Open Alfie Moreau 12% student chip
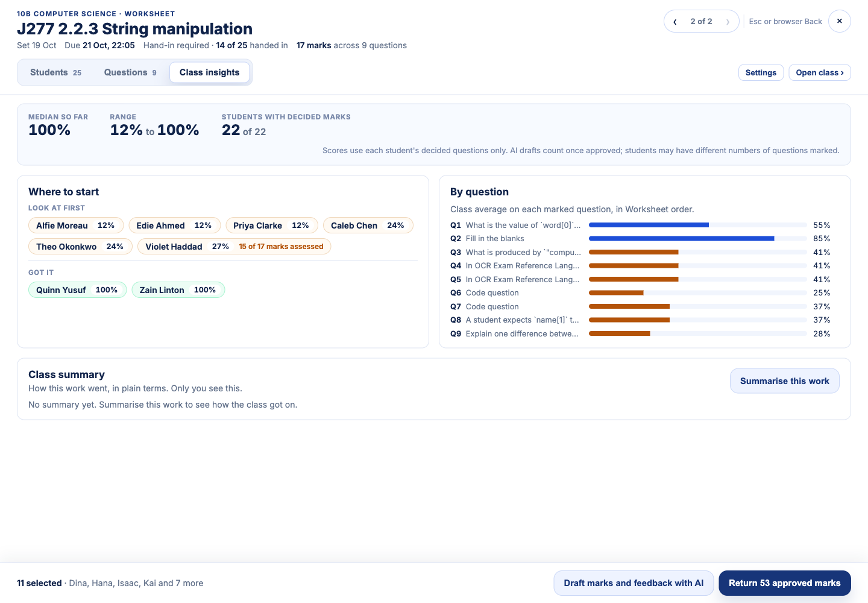Screen dimensions: 868x603 point(76,226)
